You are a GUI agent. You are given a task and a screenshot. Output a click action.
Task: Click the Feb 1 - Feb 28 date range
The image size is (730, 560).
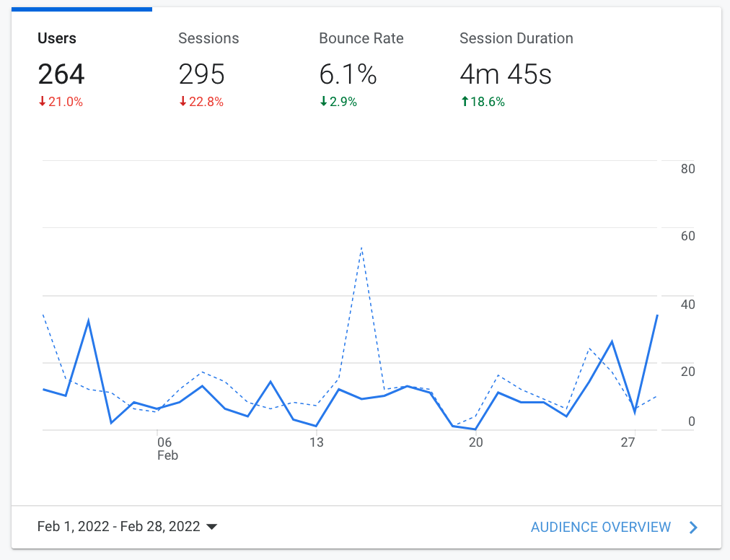point(118,527)
